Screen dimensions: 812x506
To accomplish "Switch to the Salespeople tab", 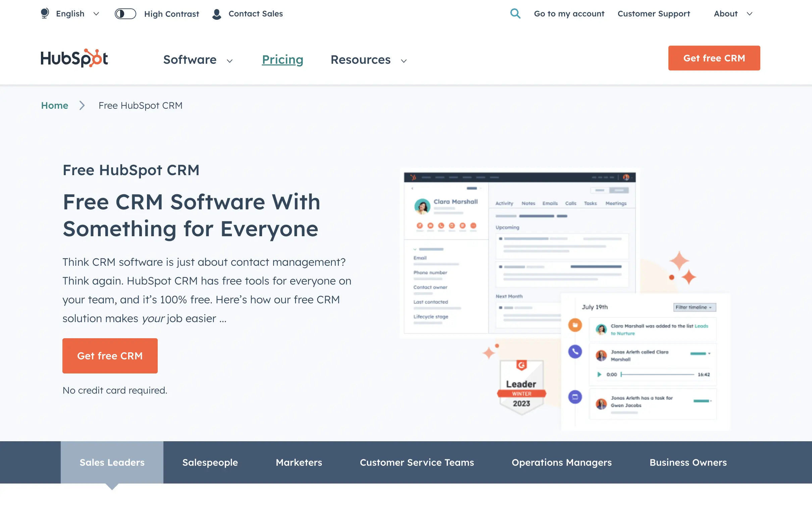I will pos(210,462).
